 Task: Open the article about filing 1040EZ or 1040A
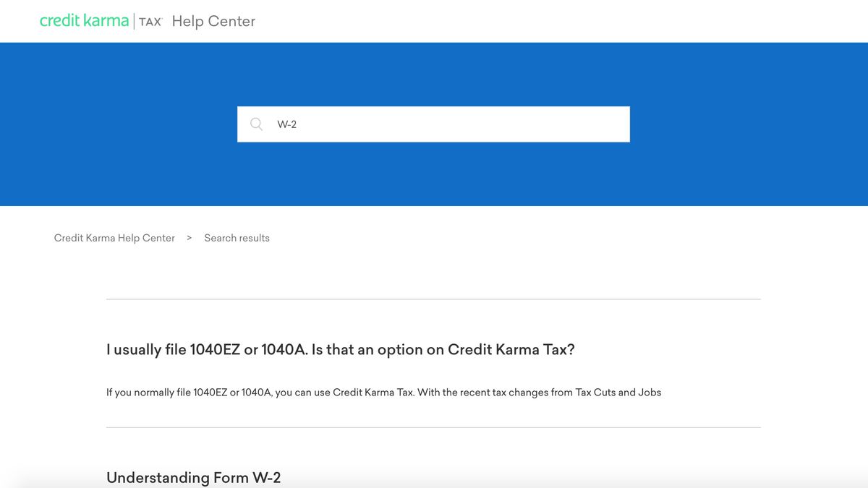341,349
